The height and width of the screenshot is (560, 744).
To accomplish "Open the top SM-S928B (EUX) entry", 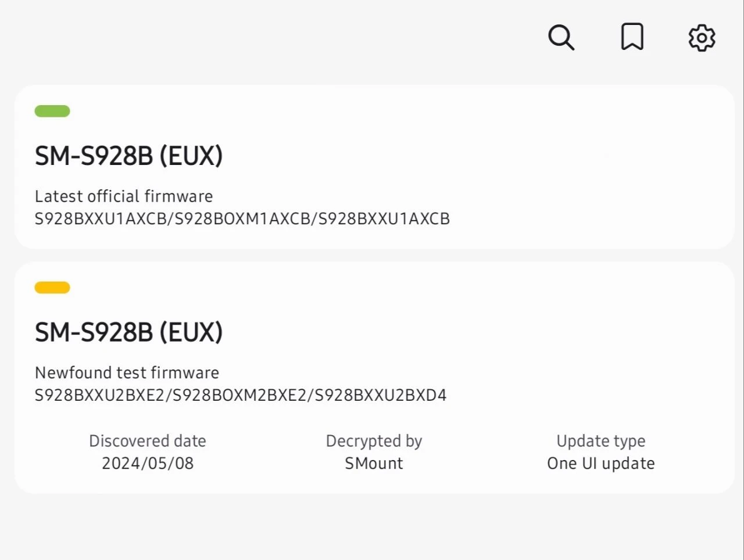I will click(129, 155).
